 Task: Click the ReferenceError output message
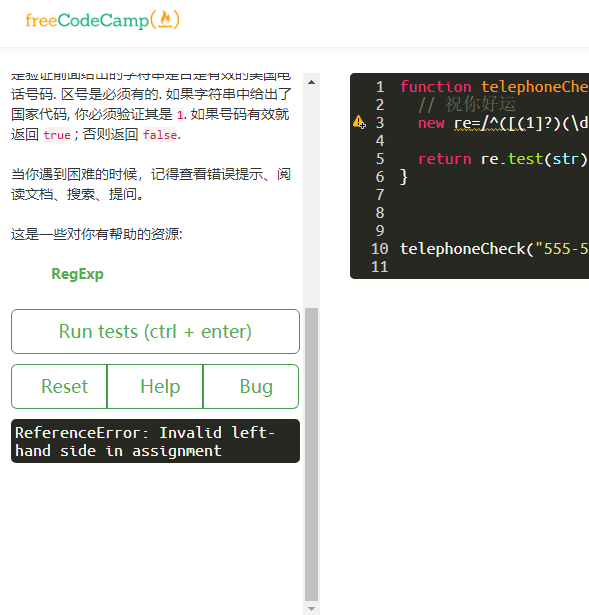[155, 441]
